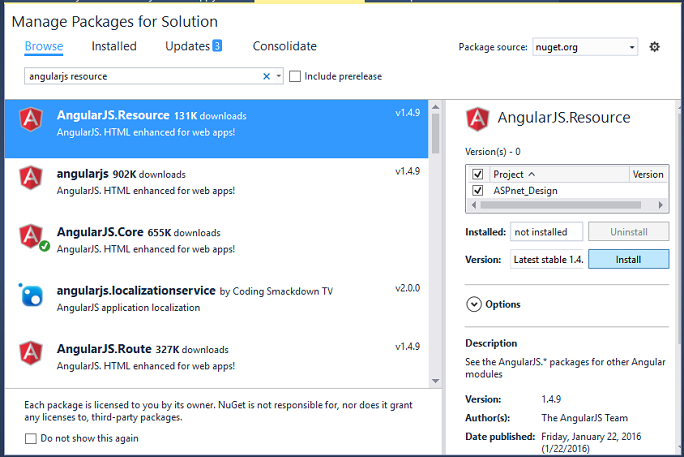Open the Package source dropdown
Image resolution: width=684 pixels, height=457 pixels.
[x=585, y=47]
